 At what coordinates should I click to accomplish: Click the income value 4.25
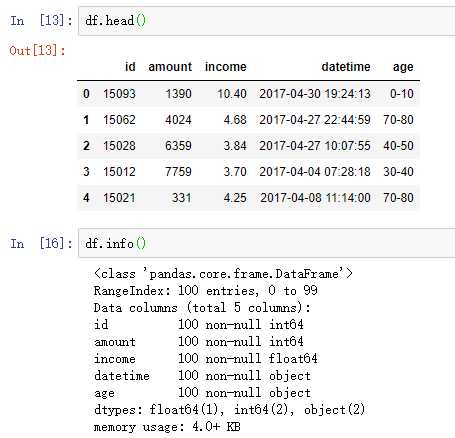point(235,198)
